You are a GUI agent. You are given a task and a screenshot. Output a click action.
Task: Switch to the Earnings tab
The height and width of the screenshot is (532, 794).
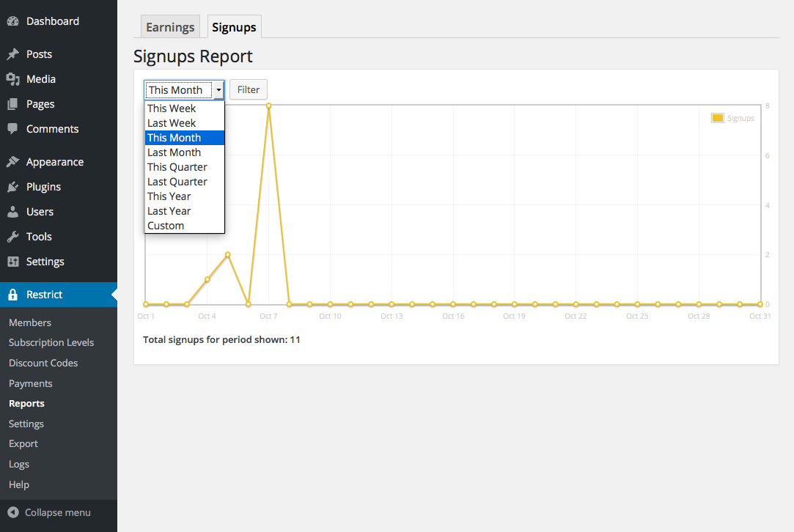(170, 27)
